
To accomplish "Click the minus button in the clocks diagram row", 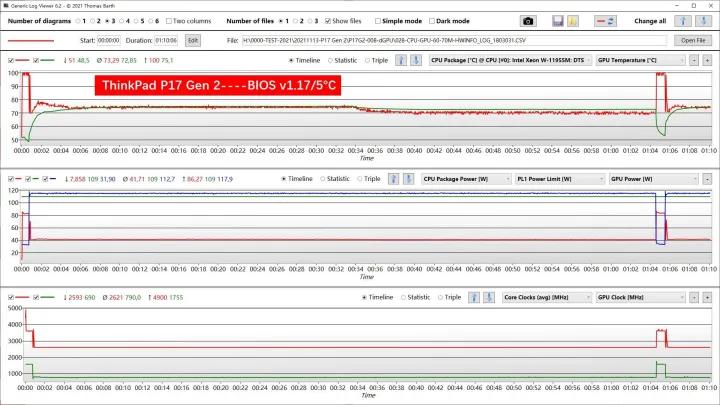I will coord(693,297).
